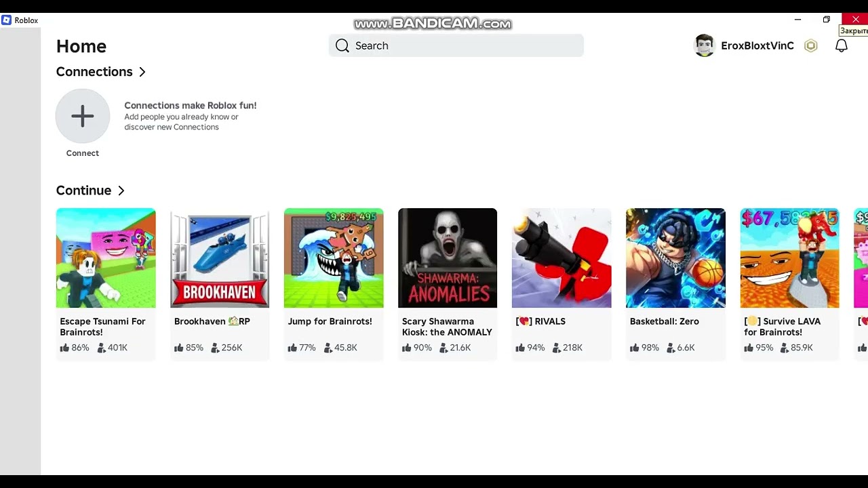Expand the Continue chevron arrow

tap(121, 190)
